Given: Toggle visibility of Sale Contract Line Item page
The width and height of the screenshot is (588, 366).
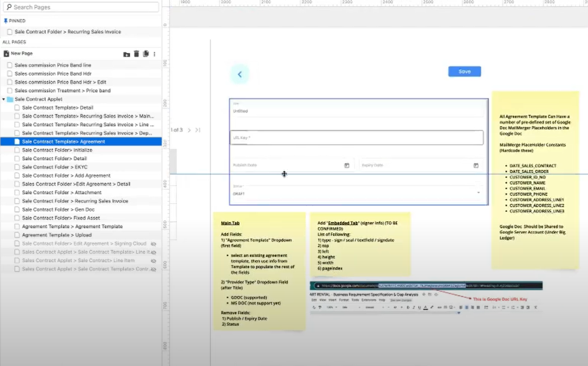Looking at the screenshot, I should tap(153, 261).
